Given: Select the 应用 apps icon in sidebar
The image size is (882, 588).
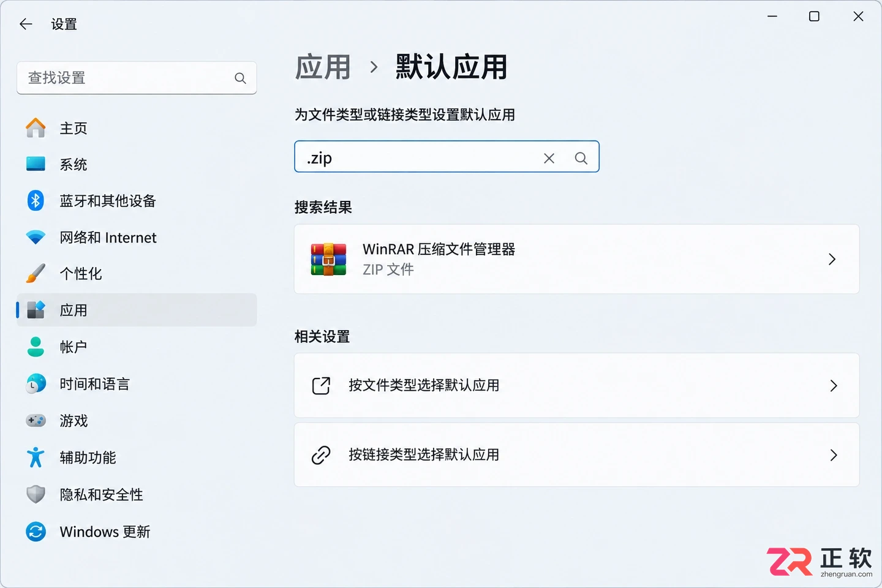Looking at the screenshot, I should pyautogui.click(x=36, y=310).
